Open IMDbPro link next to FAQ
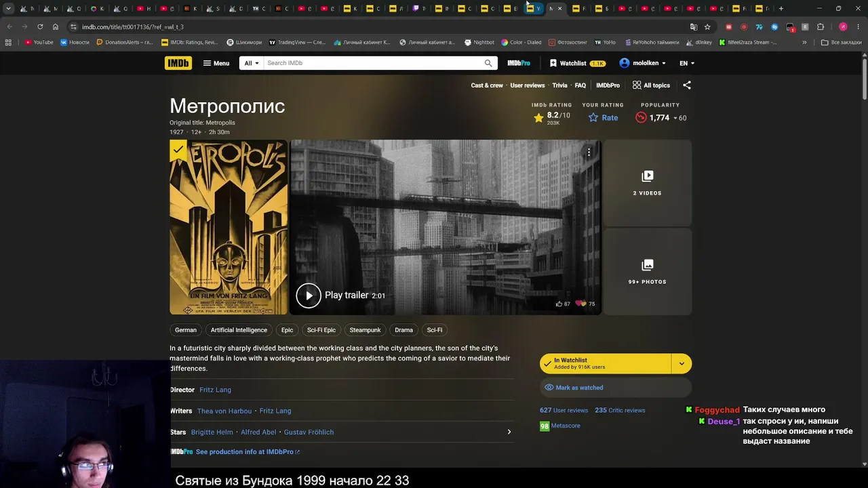The height and width of the screenshot is (488, 868). [608, 85]
